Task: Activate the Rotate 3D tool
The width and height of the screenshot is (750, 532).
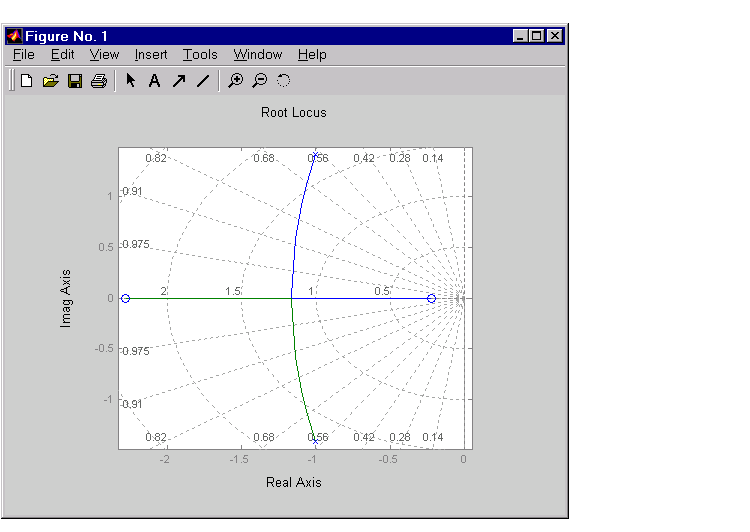Action: (x=283, y=81)
